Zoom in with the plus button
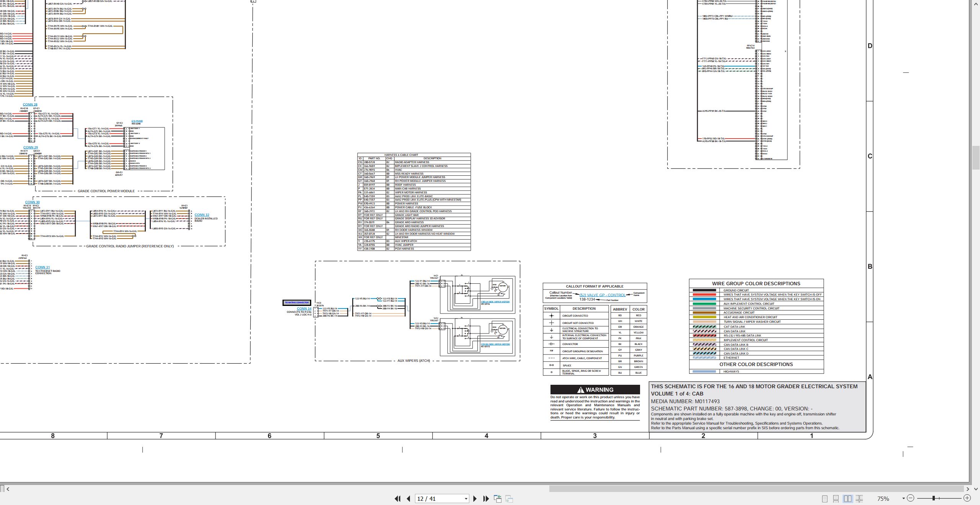Viewport: 980px width, 505px height. [x=967, y=498]
